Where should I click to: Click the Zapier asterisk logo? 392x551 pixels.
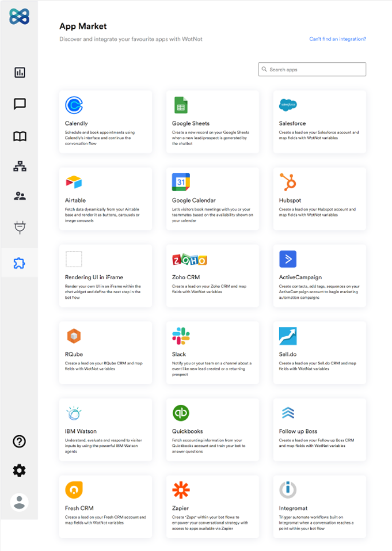pos(181,490)
